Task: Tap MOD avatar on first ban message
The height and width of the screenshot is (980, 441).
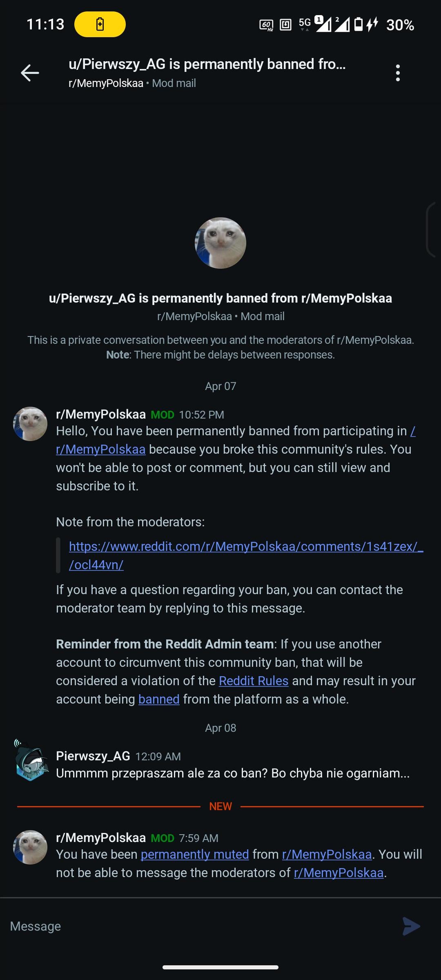Action: click(31, 424)
